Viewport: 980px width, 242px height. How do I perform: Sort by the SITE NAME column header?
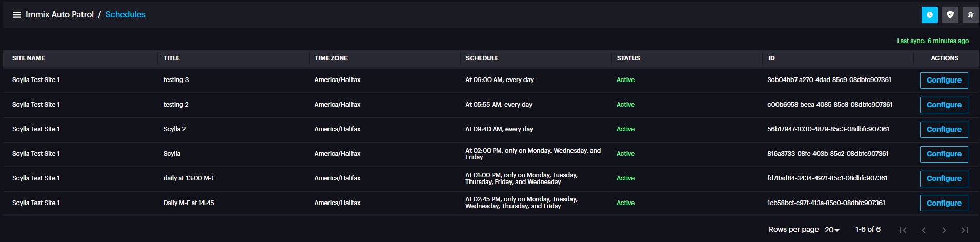point(29,58)
